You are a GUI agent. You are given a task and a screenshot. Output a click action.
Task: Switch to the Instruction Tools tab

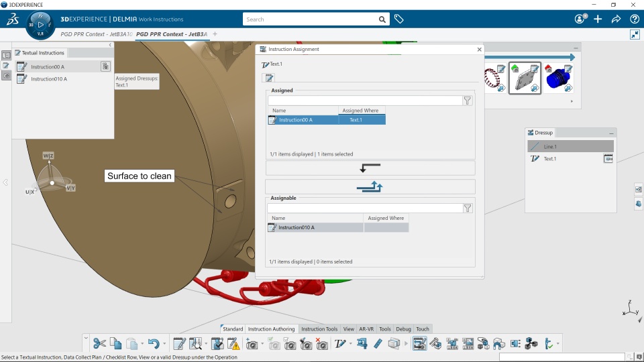point(319,328)
